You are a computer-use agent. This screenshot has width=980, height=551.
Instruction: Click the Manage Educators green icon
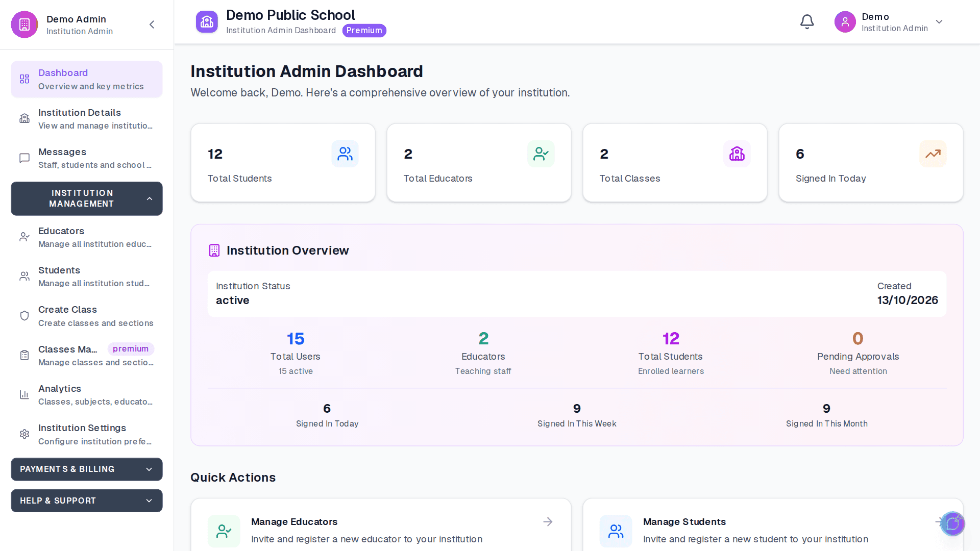click(224, 531)
